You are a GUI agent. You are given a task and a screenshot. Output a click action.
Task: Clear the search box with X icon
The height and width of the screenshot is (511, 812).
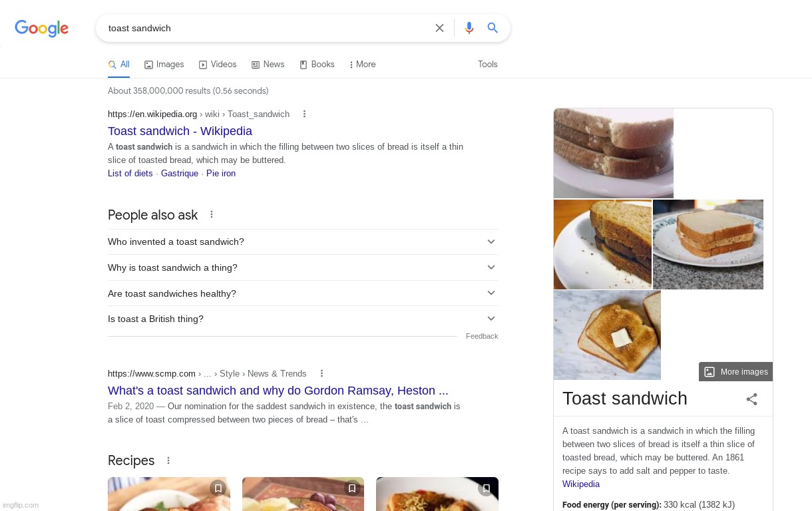tap(439, 28)
